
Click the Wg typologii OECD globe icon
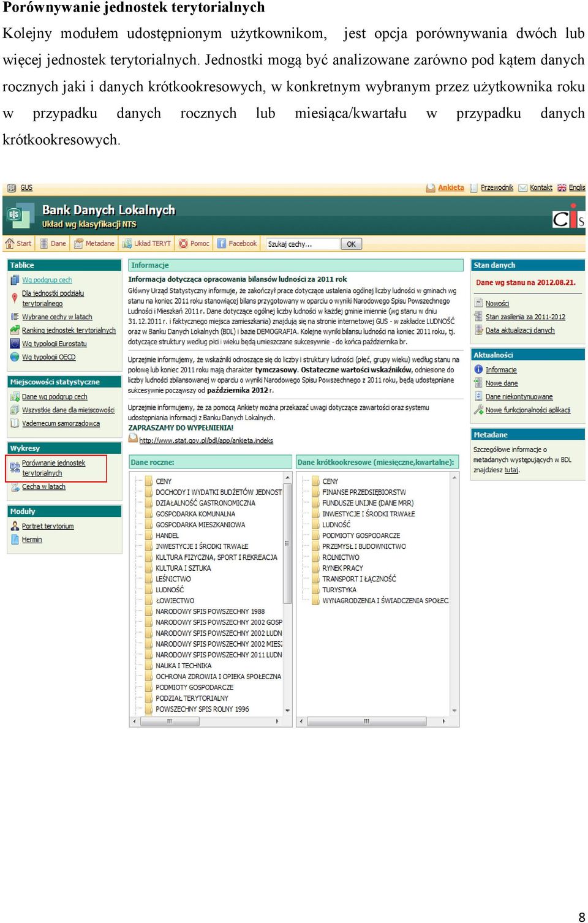pyautogui.click(x=15, y=356)
